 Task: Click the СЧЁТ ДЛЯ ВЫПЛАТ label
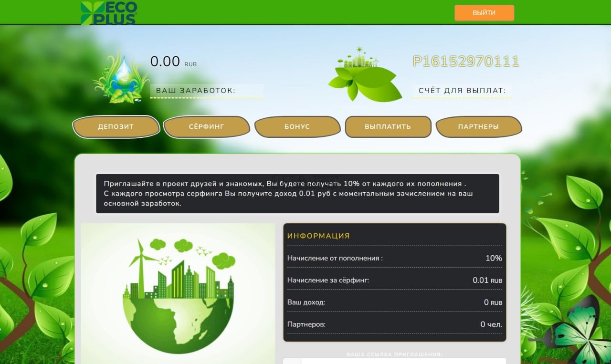462,90
